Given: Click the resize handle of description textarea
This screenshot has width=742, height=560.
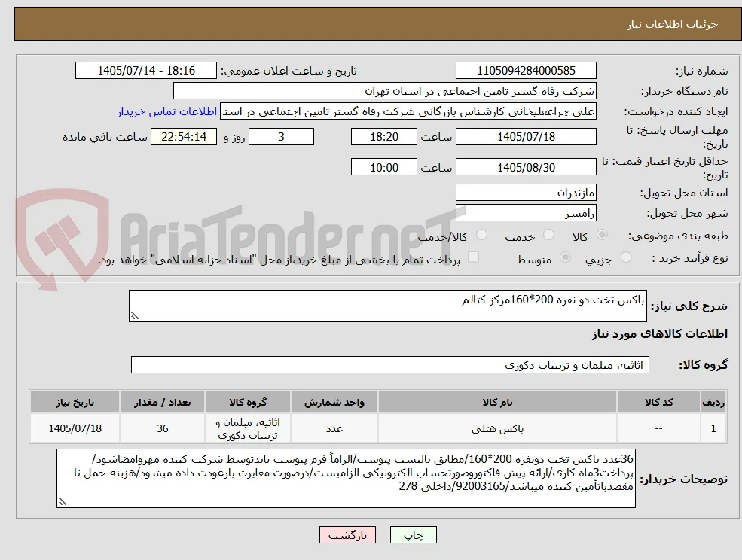Looking at the screenshot, I should point(134,316).
